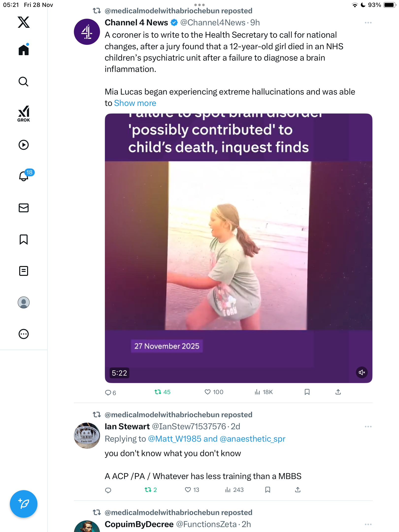The width and height of the screenshot is (399, 532).
Task: Open more options on Channel 4 post
Action: pyautogui.click(x=368, y=23)
